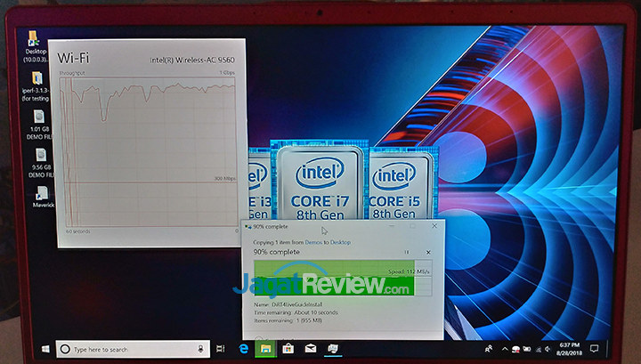Image resolution: width=641 pixels, height=364 pixels.
Task: Launch Microsoft Edge from the taskbar
Action: (244, 348)
